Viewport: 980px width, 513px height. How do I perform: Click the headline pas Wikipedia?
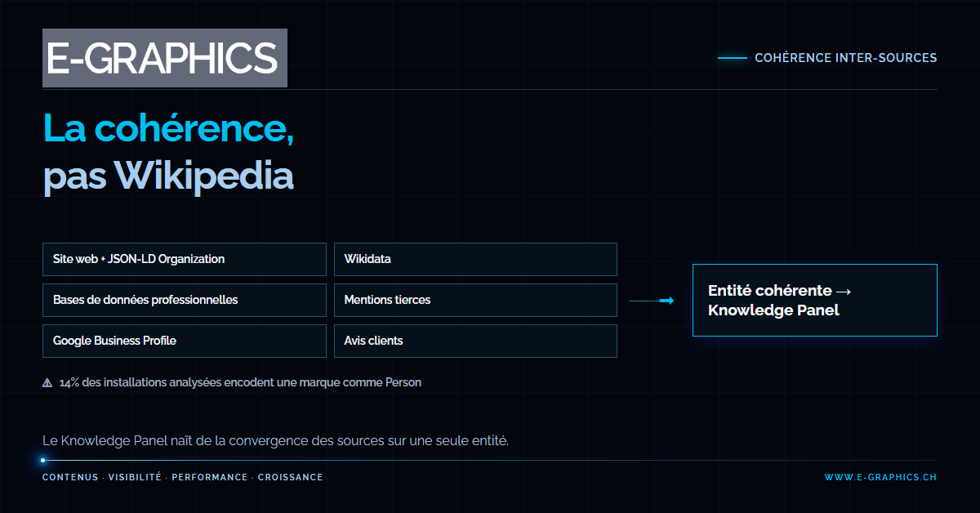pos(168,176)
